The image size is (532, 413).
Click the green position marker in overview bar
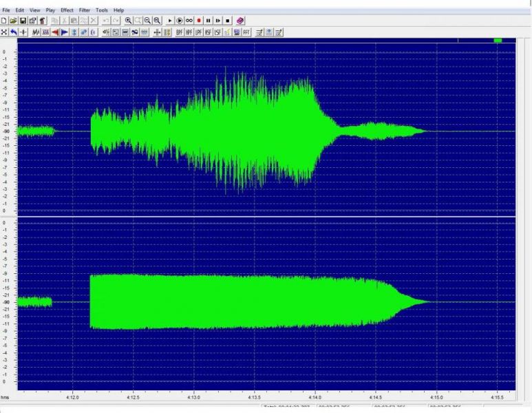point(498,41)
